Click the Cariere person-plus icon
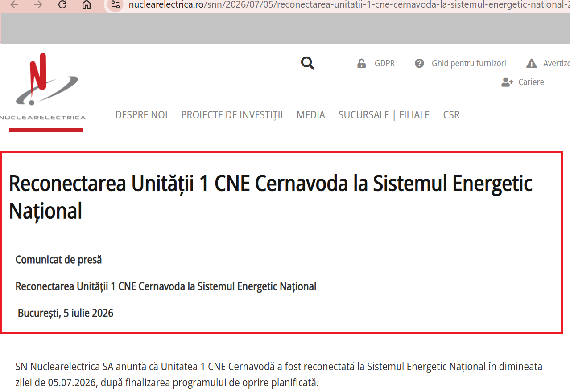Screen dimensions: 570x392 point(507,82)
